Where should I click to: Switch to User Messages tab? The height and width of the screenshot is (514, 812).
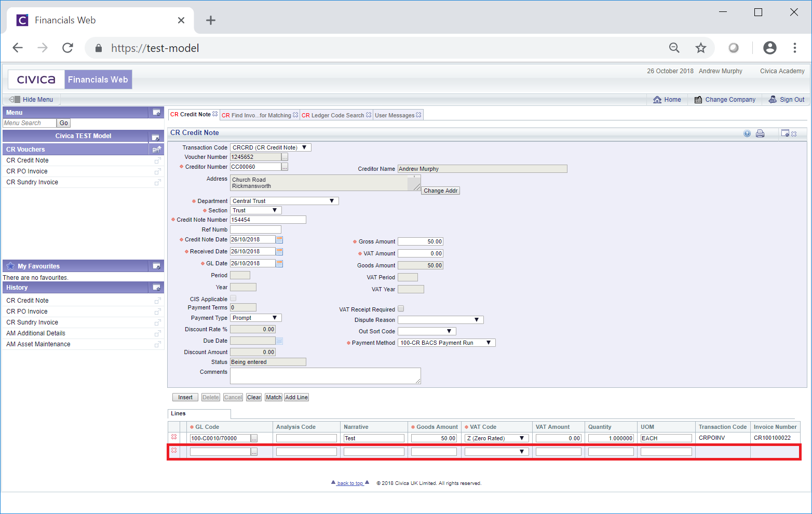click(395, 115)
